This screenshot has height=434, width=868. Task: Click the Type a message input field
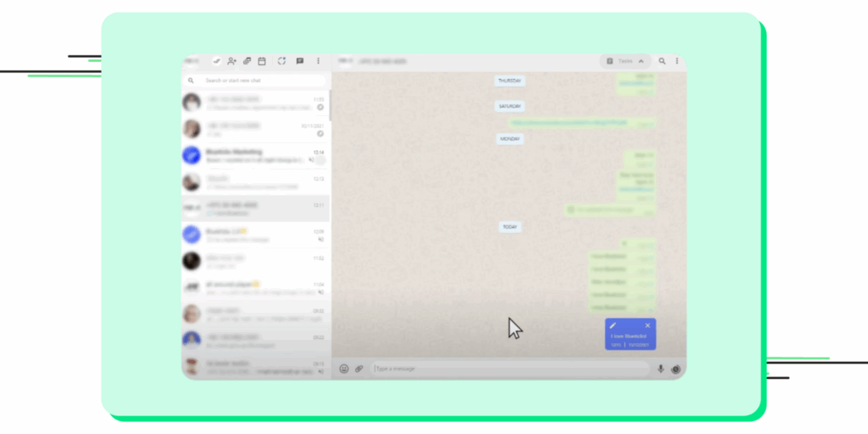coord(509,369)
